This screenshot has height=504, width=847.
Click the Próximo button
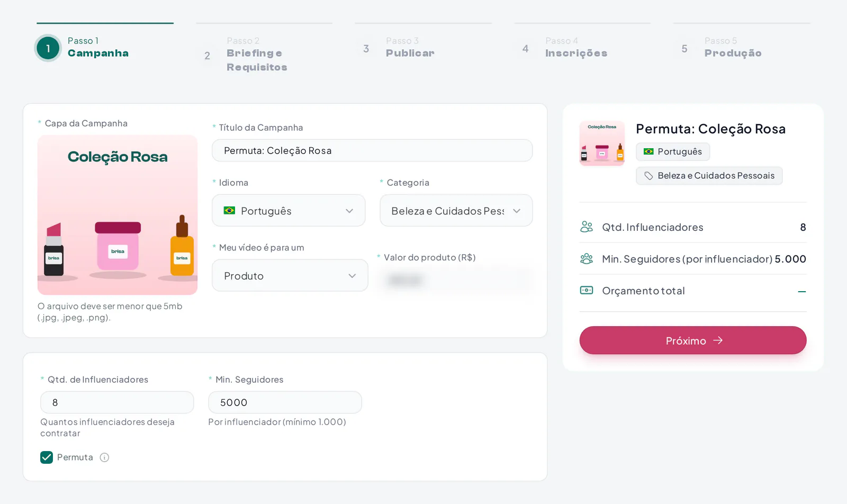tap(693, 340)
